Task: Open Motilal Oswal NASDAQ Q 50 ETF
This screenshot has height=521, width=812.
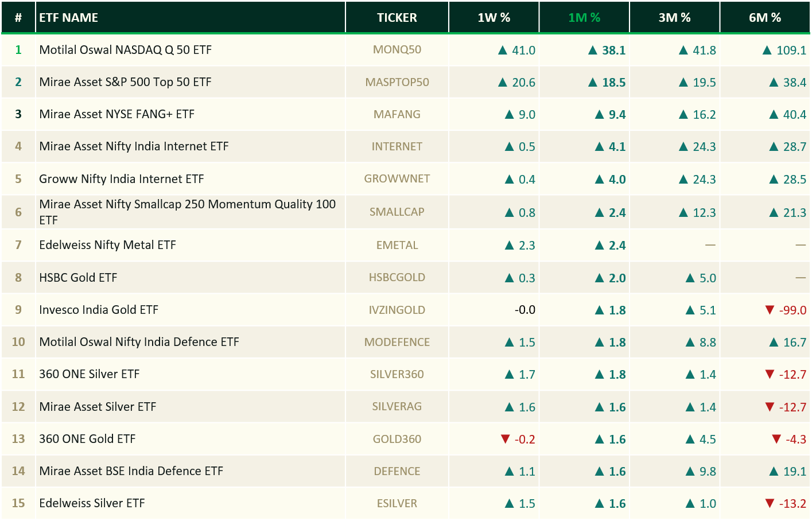Action: [125, 50]
